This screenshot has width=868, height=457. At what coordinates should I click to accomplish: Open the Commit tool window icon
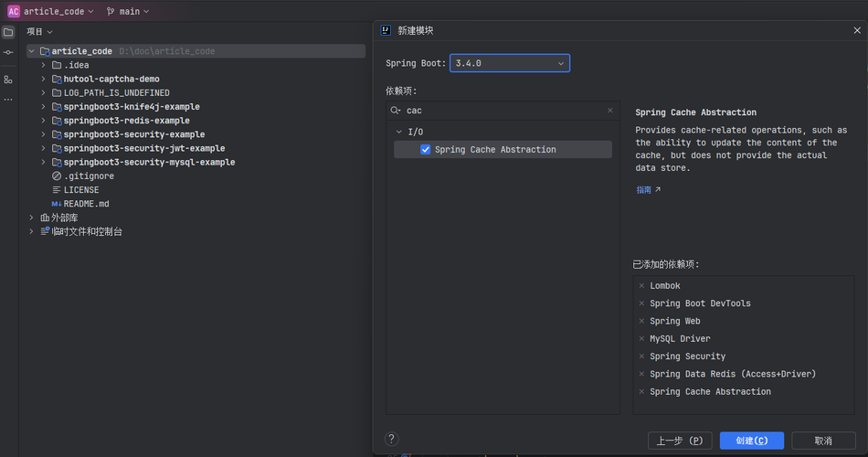coord(8,53)
